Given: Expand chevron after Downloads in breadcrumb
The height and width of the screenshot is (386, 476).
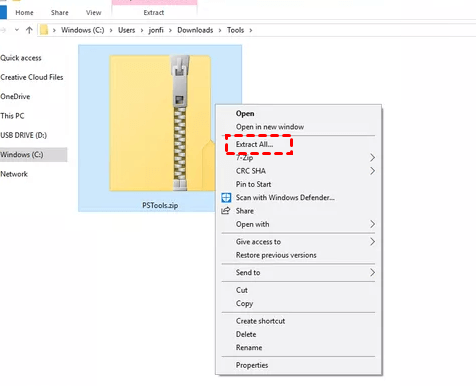Looking at the screenshot, I should (220, 30).
